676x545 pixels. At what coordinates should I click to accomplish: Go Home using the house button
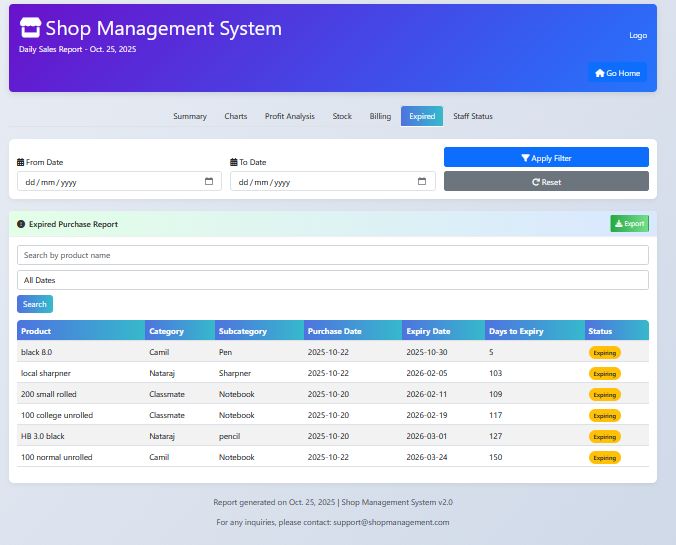click(x=617, y=73)
